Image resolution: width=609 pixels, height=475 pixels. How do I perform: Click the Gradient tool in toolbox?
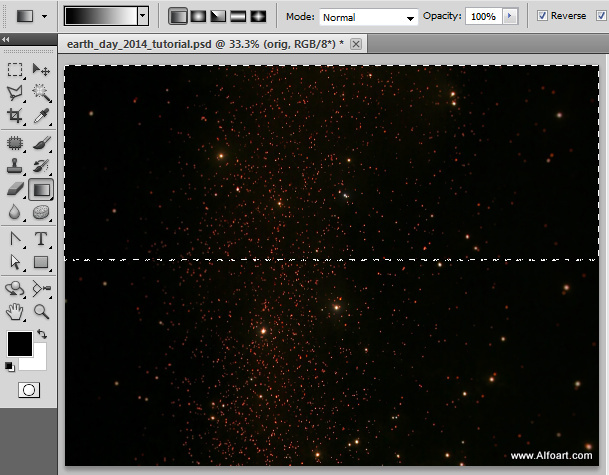[41, 190]
